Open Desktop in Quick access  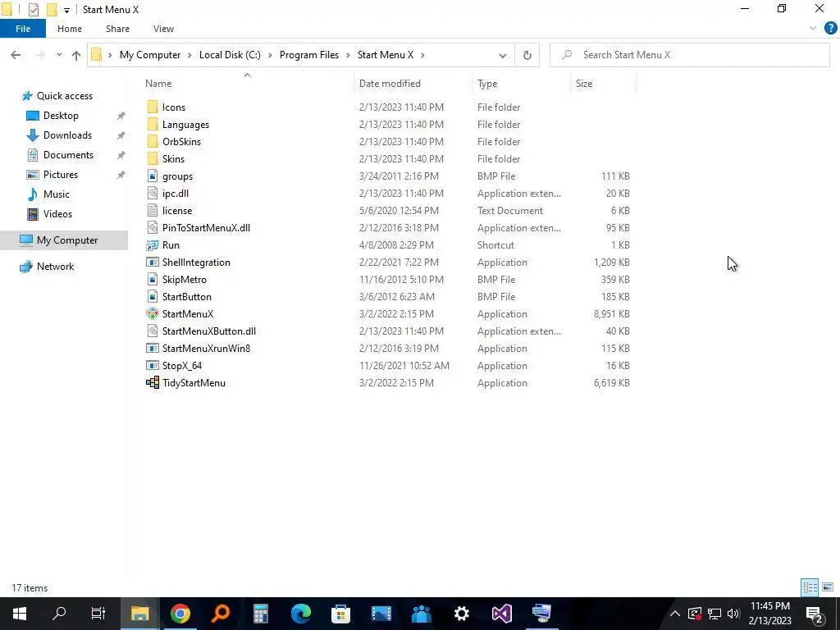(x=61, y=116)
